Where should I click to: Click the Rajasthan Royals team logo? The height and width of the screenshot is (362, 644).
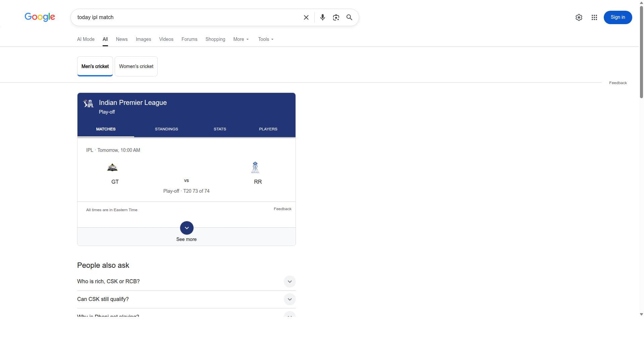pos(255,167)
